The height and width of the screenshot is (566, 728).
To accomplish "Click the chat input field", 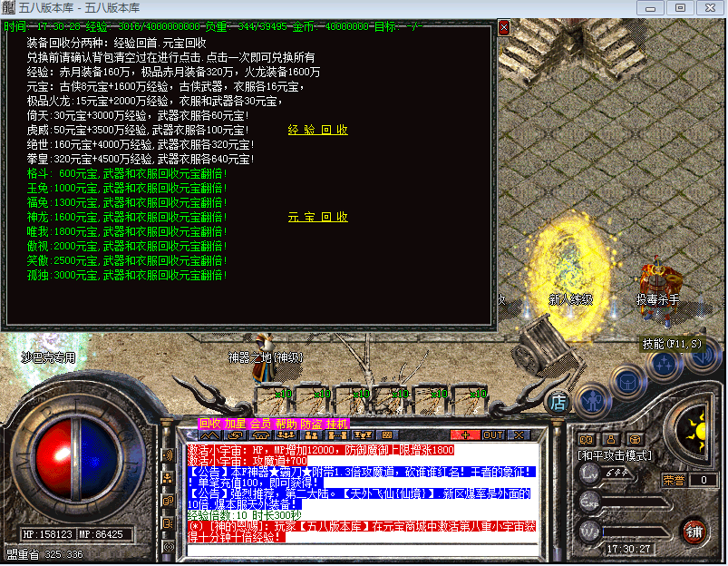I will (362, 550).
